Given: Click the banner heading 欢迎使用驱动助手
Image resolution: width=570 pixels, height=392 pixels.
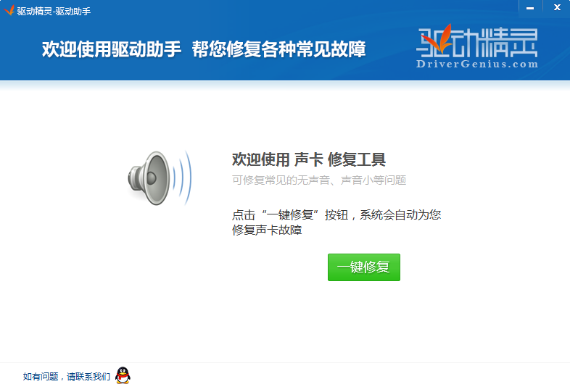Looking at the screenshot, I should 112,49.
